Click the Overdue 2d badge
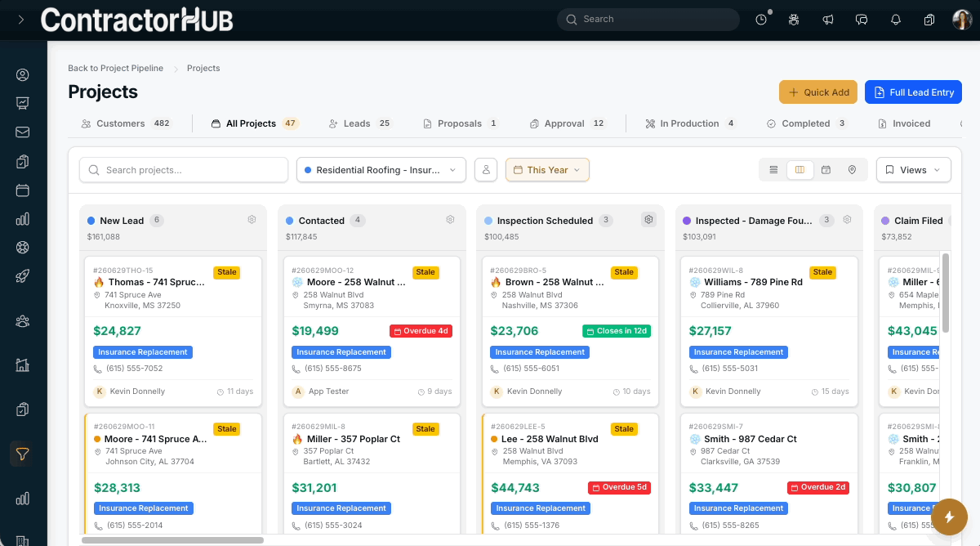Viewport: 980px width, 546px height. [x=818, y=487]
